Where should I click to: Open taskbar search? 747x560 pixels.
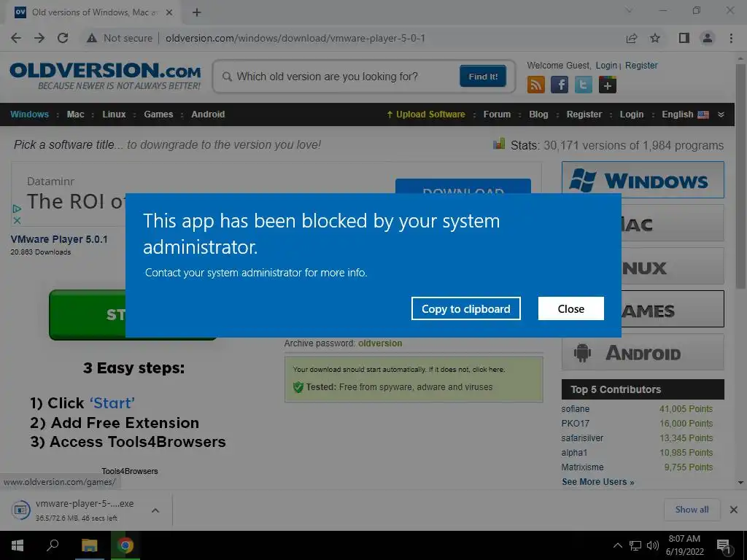(53, 545)
